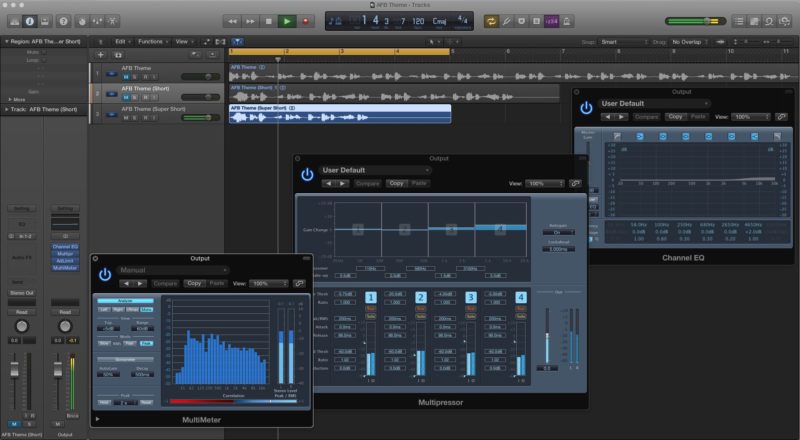Open the Functions menu in Tracks area
Screen dimensions: 800x440
pos(152,42)
